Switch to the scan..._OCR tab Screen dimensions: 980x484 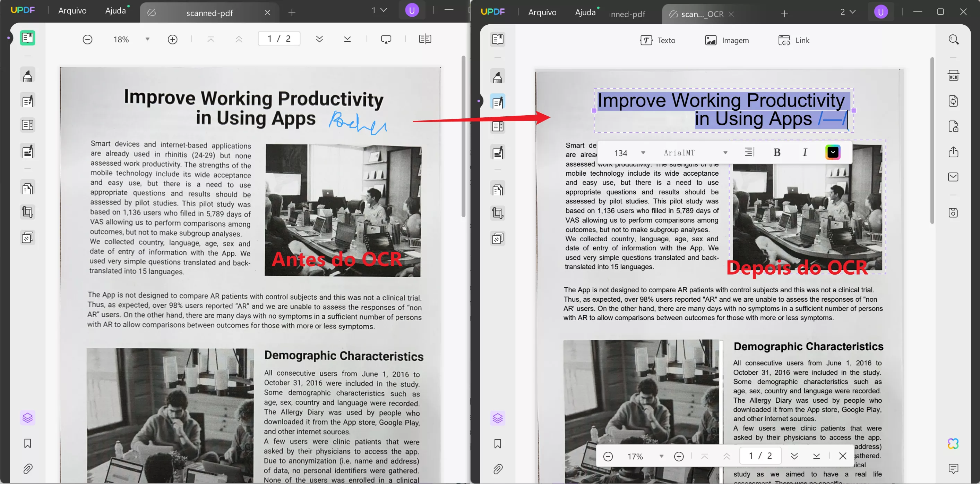click(x=702, y=14)
